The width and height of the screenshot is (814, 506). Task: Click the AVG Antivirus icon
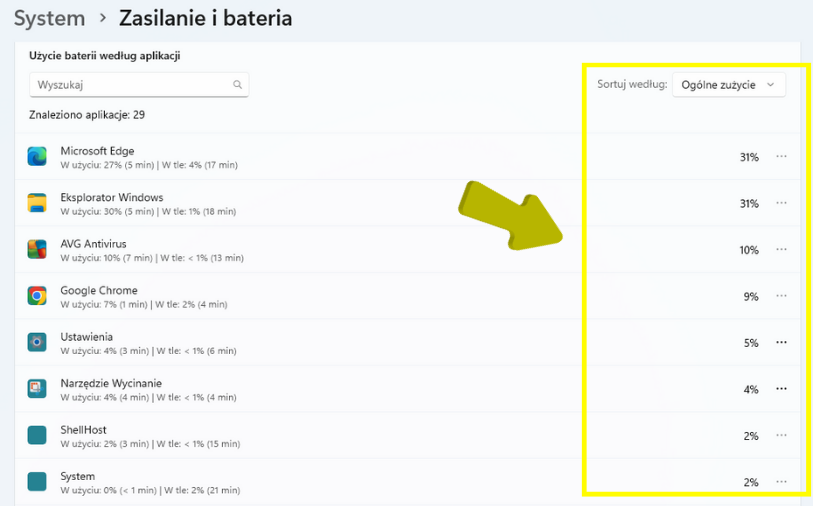click(x=37, y=249)
